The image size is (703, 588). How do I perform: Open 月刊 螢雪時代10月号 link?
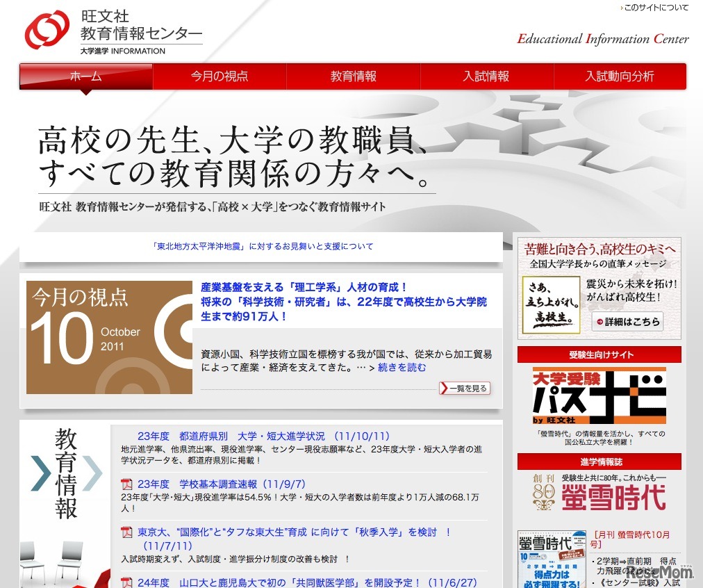pos(630,539)
